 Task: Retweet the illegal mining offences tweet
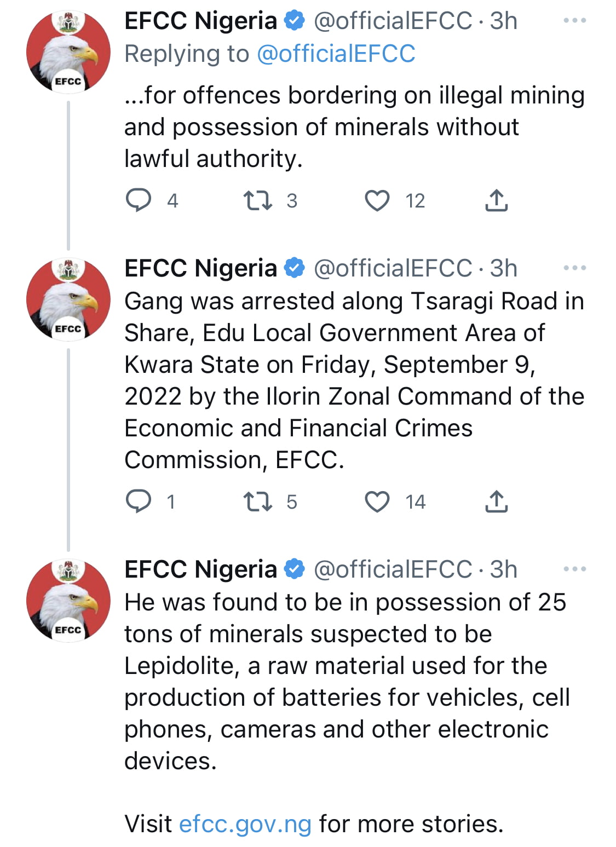pyautogui.click(x=258, y=200)
